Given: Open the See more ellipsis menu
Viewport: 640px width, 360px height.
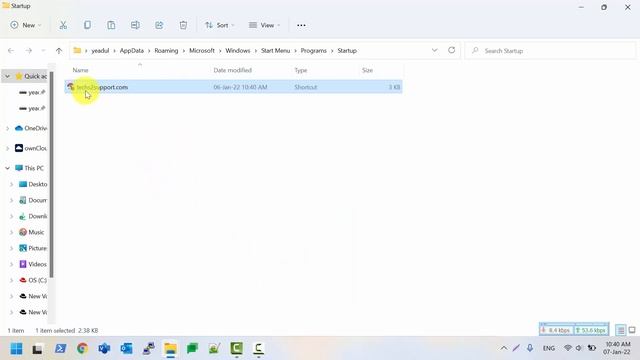Looking at the screenshot, I should point(301,25).
